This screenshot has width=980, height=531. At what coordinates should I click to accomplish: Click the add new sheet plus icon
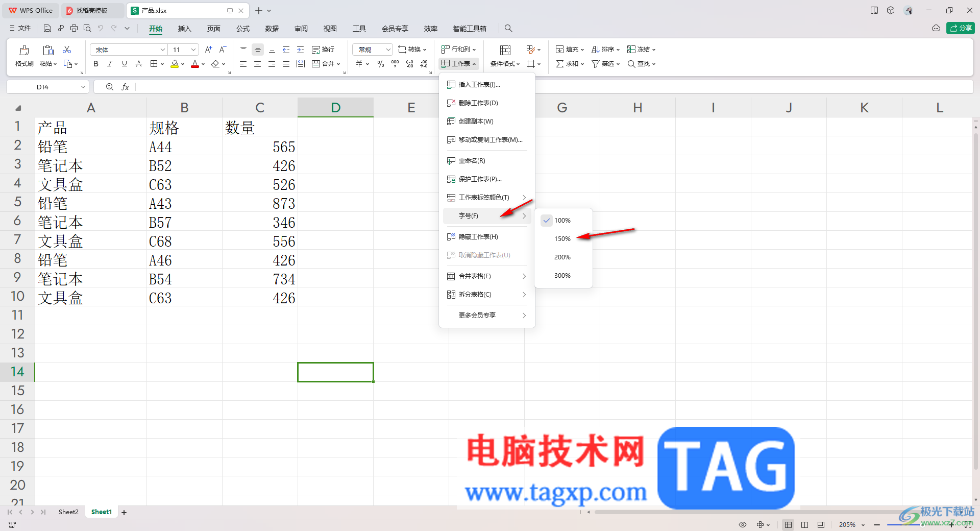pyautogui.click(x=124, y=512)
